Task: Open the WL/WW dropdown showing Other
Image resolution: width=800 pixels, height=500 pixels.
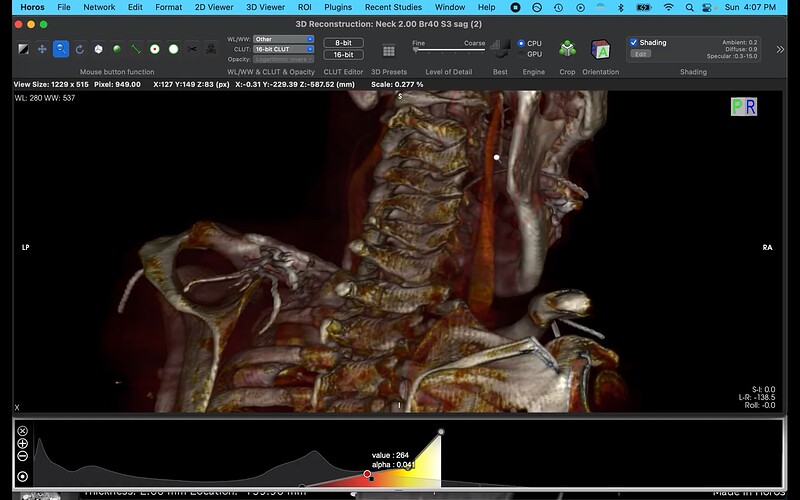Action: pyautogui.click(x=283, y=39)
